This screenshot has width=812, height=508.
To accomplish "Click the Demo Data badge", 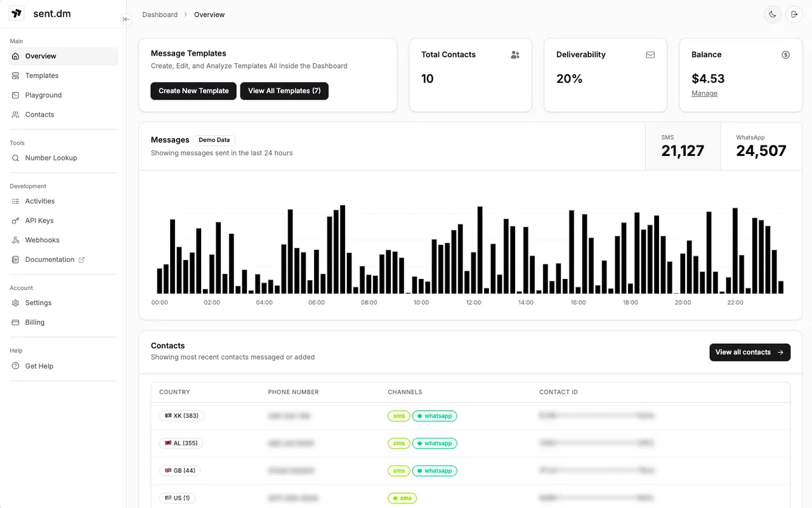I will 214,140.
